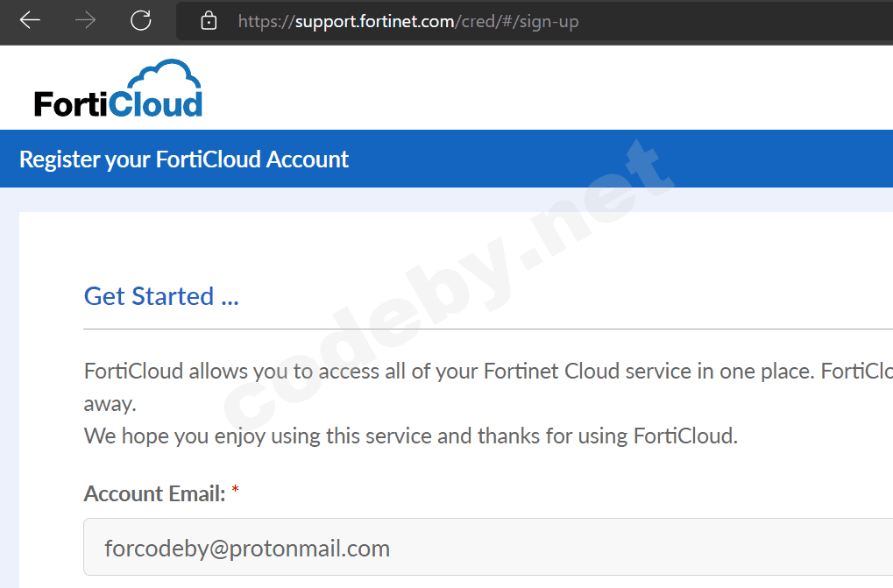
Task: Click the 'Register your FortiCloud Account' title
Action: click(184, 159)
